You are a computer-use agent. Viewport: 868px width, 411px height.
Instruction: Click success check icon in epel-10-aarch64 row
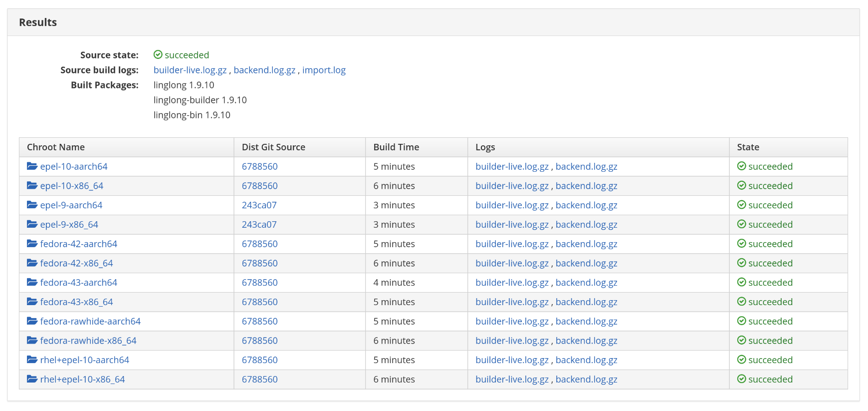coord(742,166)
